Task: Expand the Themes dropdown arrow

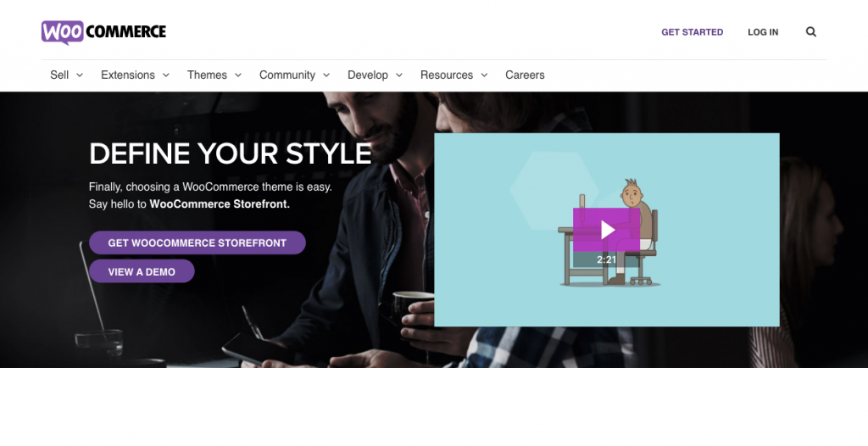Action: click(x=238, y=75)
